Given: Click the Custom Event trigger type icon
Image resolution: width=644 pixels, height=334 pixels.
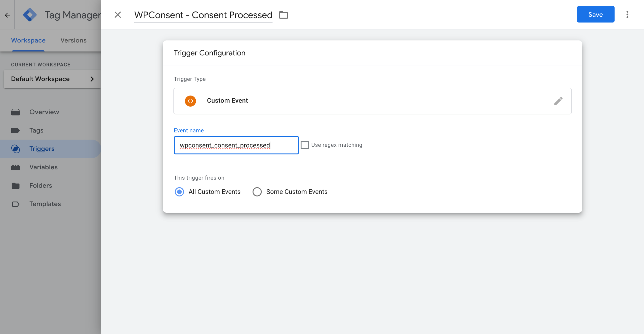Looking at the screenshot, I should pyautogui.click(x=190, y=101).
